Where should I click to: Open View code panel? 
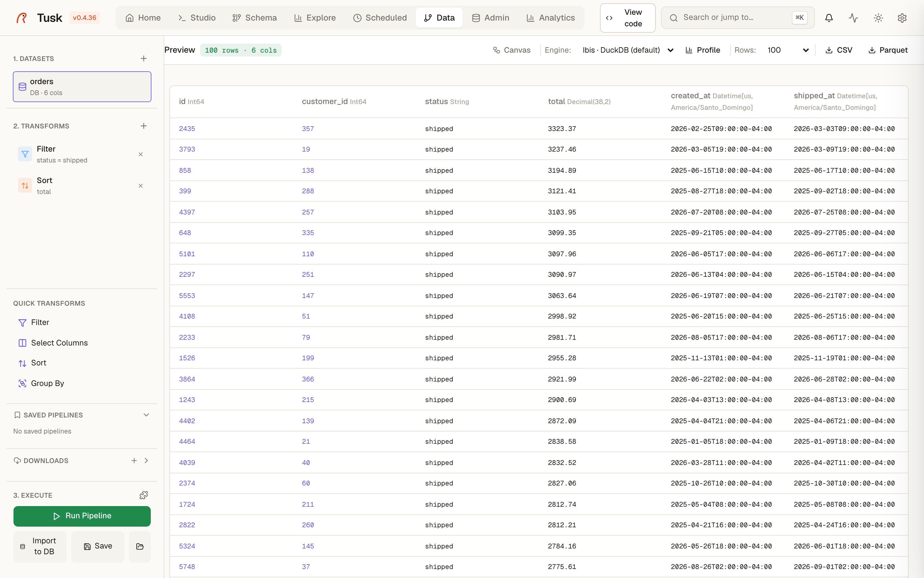click(627, 18)
